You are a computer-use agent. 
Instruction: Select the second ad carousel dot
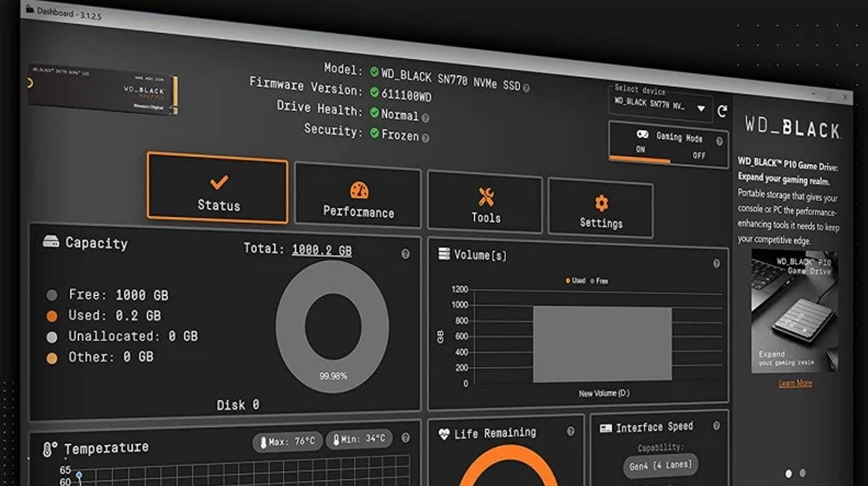(803, 473)
